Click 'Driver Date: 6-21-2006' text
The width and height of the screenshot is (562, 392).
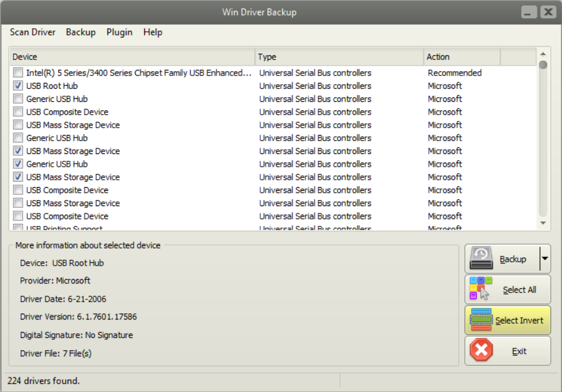tap(63, 299)
